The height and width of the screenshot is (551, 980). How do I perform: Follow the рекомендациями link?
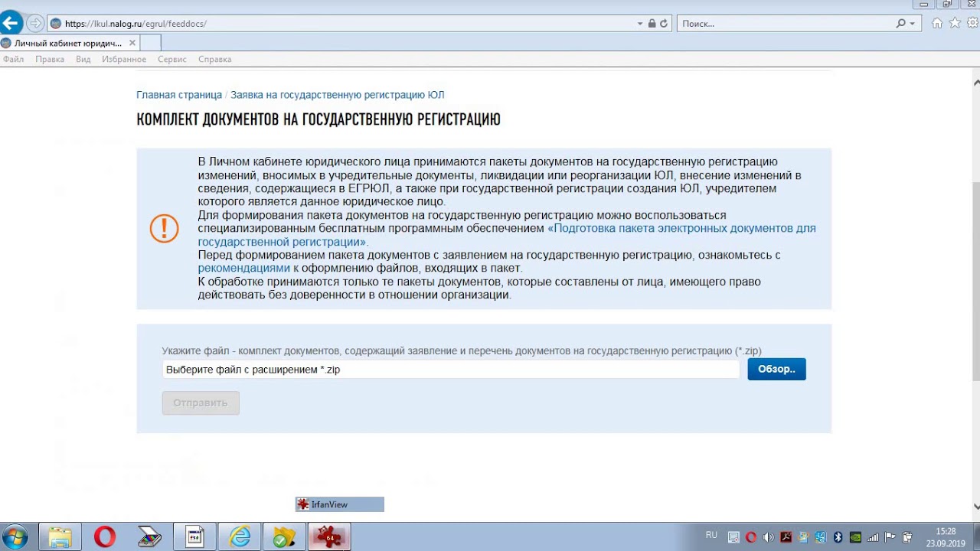[243, 269]
